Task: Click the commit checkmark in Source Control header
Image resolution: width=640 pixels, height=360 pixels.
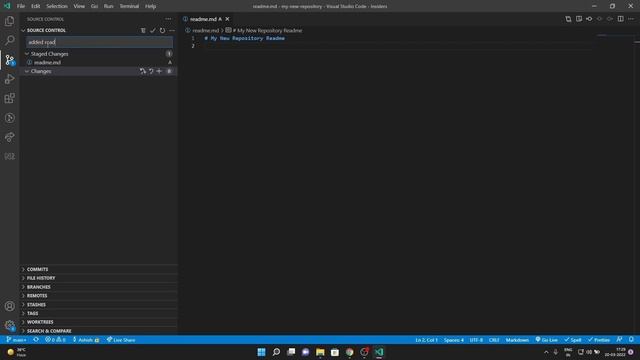Action: point(153,30)
